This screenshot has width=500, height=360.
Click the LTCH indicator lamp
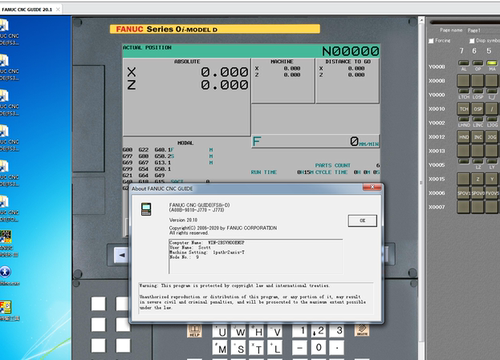pyautogui.click(x=464, y=91)
